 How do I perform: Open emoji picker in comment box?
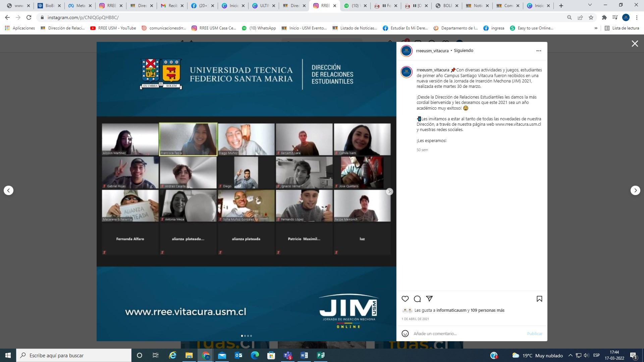(405, 334)
